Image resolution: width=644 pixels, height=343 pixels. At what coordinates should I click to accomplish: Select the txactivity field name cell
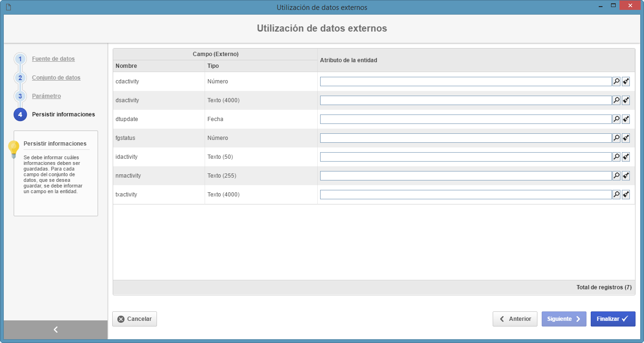159,195
